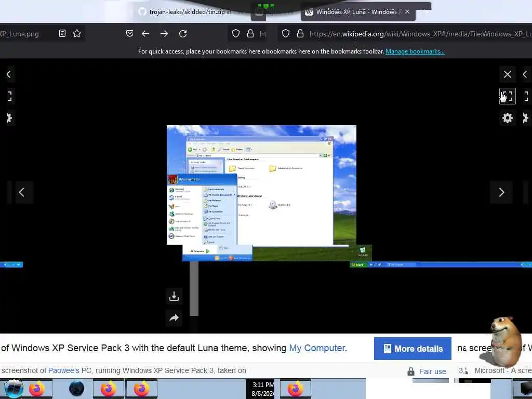Show previous image with left chevron
Viewport: 532px width, 399px height.
[x=22, y=192]
